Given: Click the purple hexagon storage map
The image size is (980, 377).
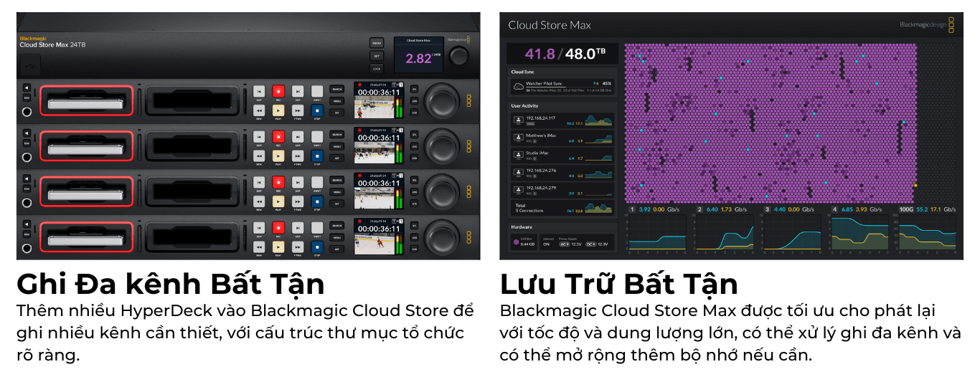Looking at the screenshot, I should coord(770,123).
